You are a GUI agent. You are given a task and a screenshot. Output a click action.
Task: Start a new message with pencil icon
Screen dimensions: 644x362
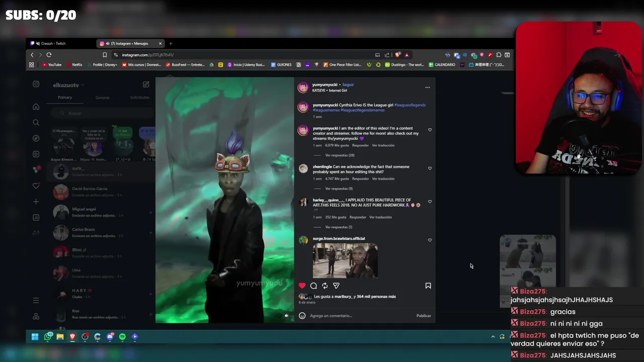pyautogui.click(x=146, y=84)
